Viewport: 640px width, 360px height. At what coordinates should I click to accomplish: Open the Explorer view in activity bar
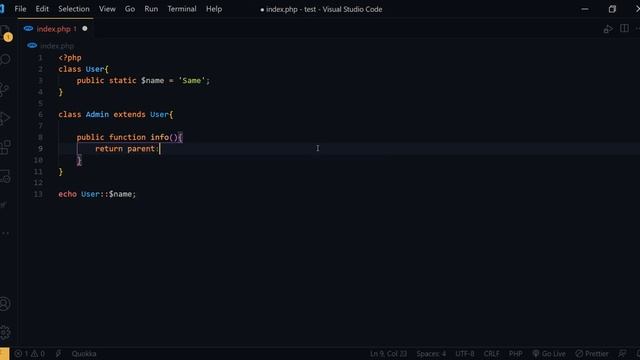[x=5, y=32]
